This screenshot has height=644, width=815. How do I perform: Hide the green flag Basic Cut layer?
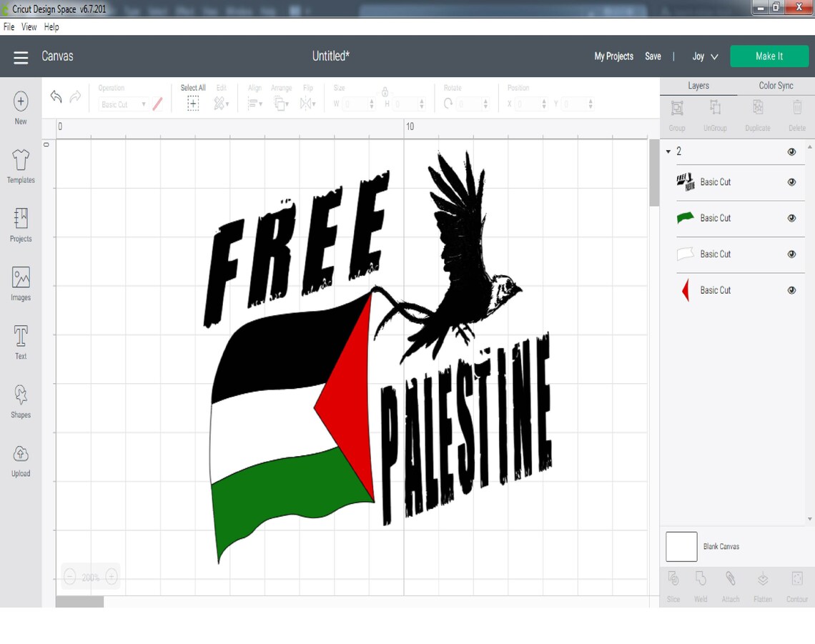click(x=791, y=218)
